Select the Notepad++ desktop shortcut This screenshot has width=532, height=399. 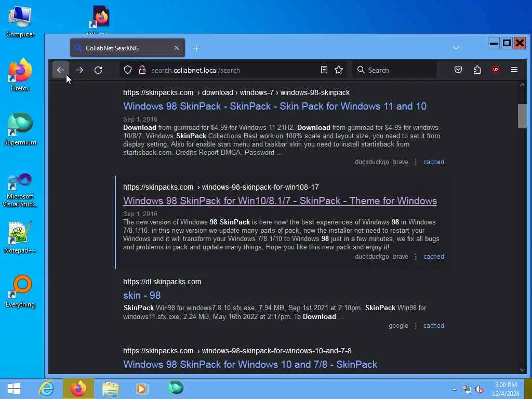click(20, 237)
